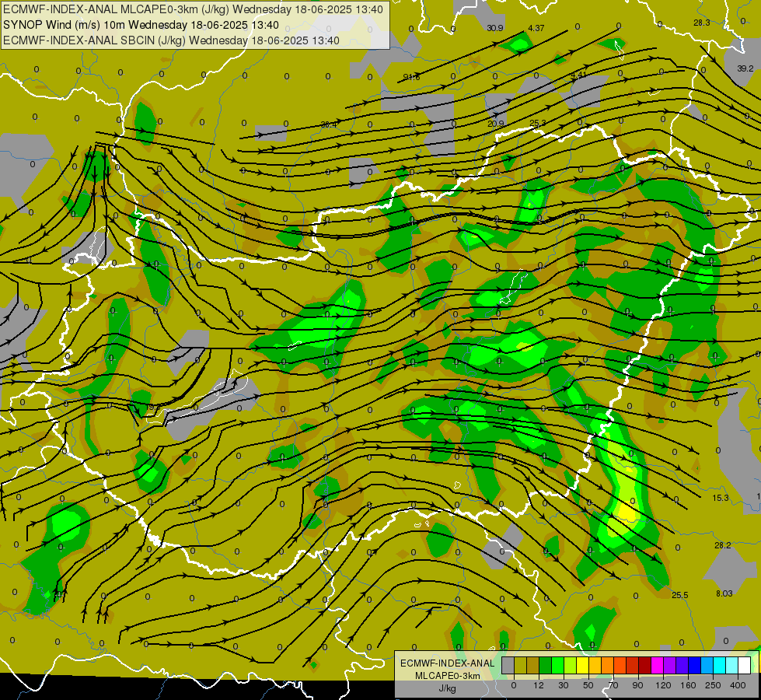Select the white legend swatch
The height and width of the screenshot is (700, 761).
(x=745, y=665)
